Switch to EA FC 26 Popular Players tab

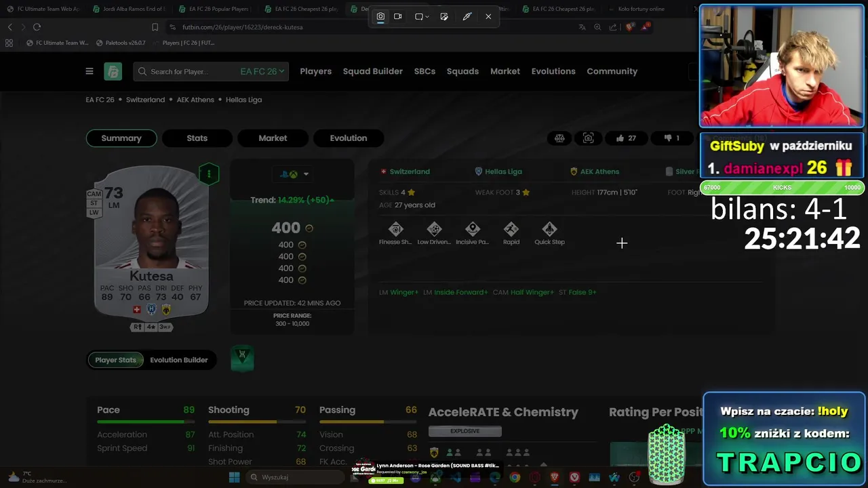214,9
